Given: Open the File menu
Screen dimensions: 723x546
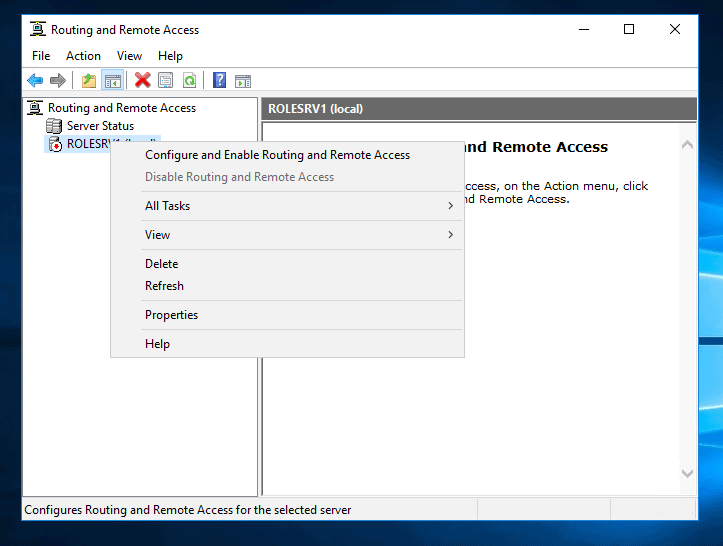Looking at the screenshot, I should [41, 56].
